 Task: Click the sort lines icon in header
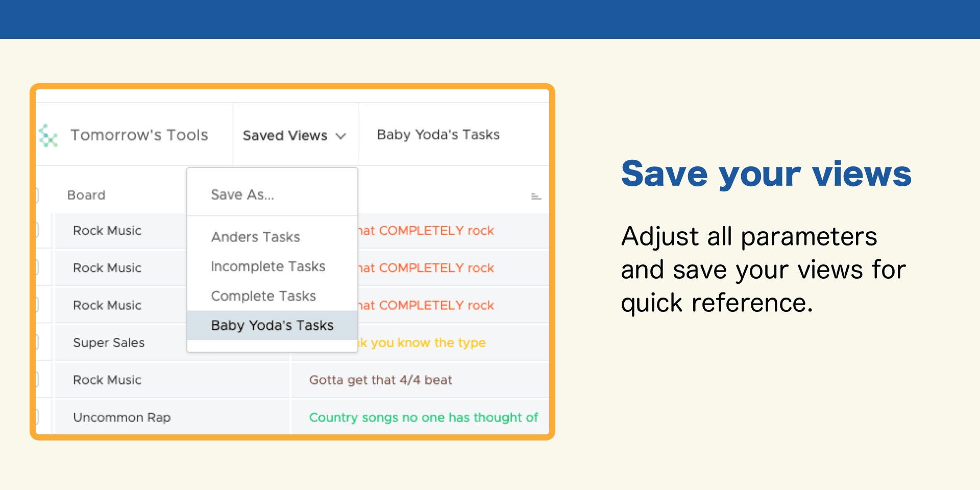(536, 197)
